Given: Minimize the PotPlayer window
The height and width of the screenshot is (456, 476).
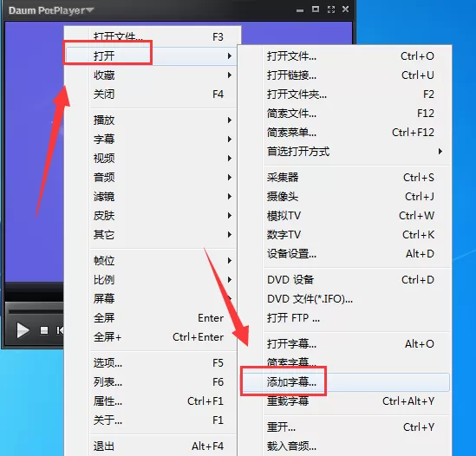Looking at the screenshot, I should (300, 11).
